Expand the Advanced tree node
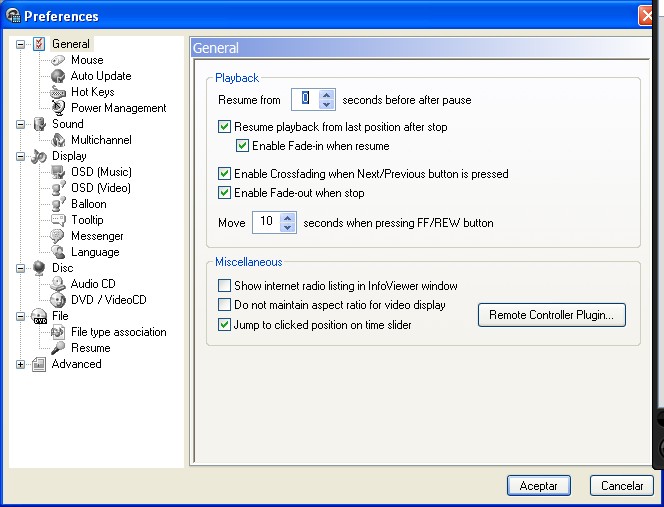The width and height of the screenshot is (664, 507). pyautogui.click(x=20, y=364)
